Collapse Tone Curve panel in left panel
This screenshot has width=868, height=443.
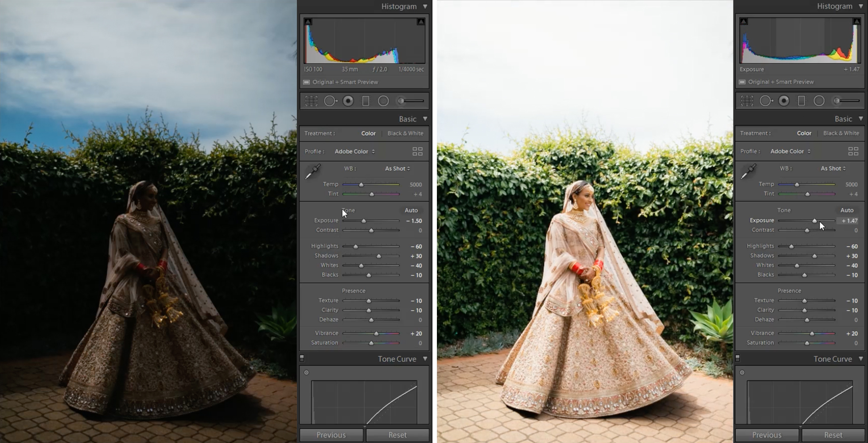pos(425,359)
